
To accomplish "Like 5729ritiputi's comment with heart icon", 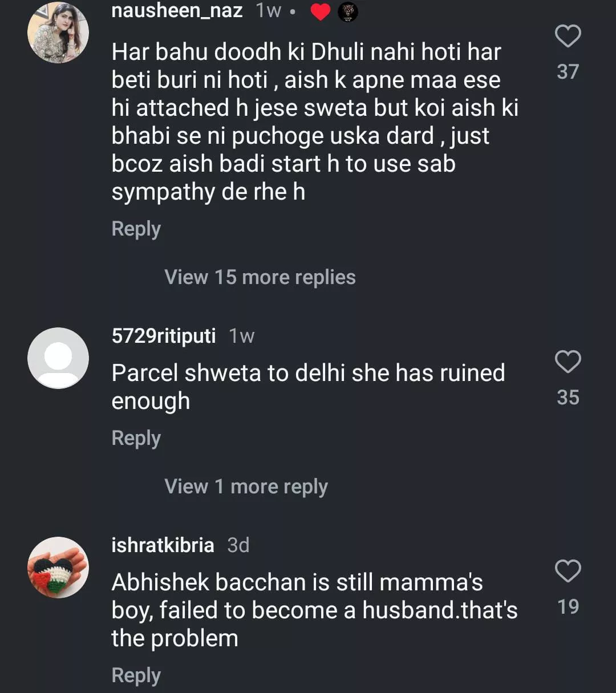I will point(568,362).
